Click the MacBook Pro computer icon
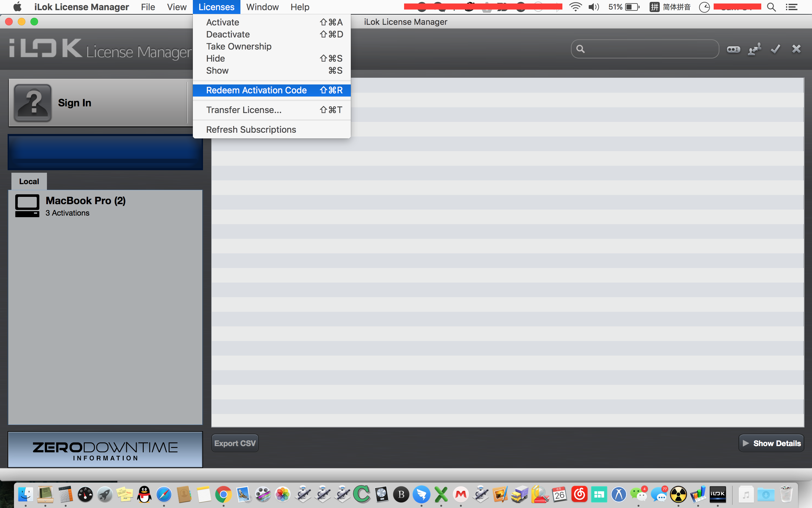This screenshot has width=812, height=508. (x=27, y=206)
